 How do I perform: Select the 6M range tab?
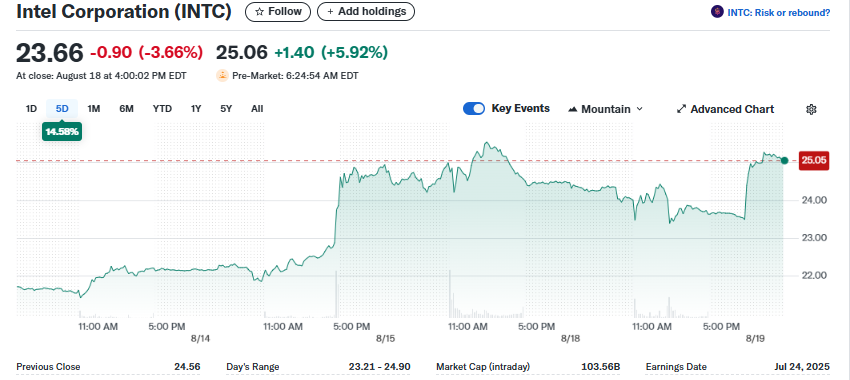coord(126,108)
